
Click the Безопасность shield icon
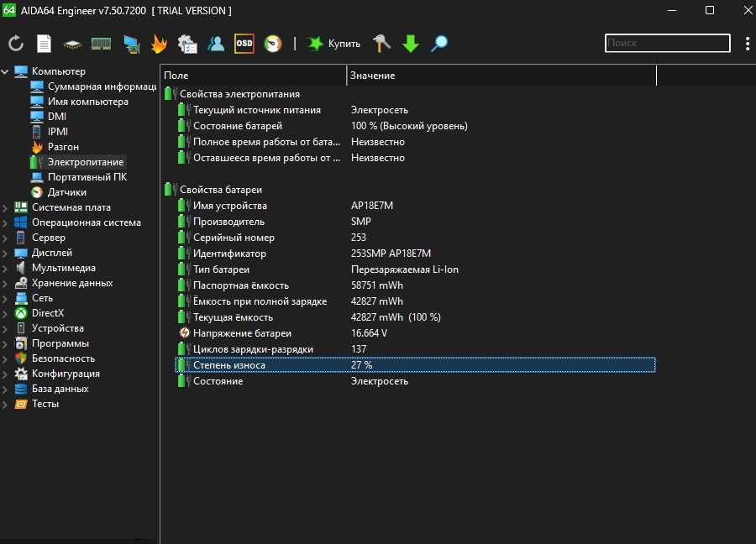pyautogui.click(x=21, y=358)
